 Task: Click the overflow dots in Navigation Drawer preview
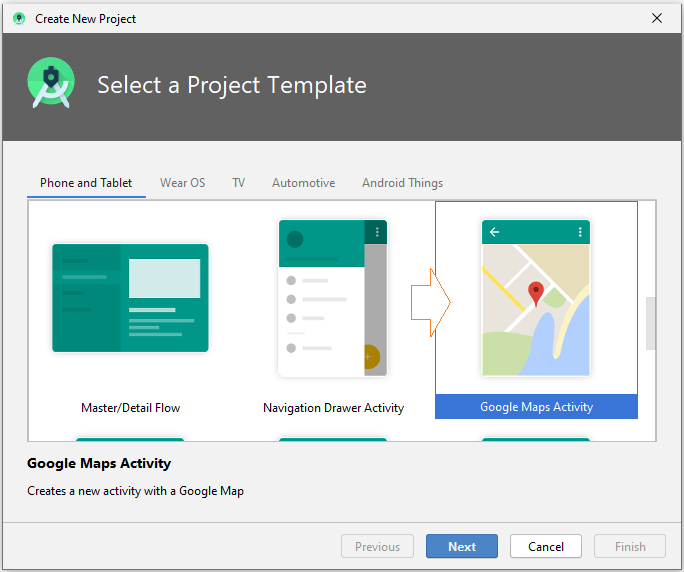[x=377, y=232]
